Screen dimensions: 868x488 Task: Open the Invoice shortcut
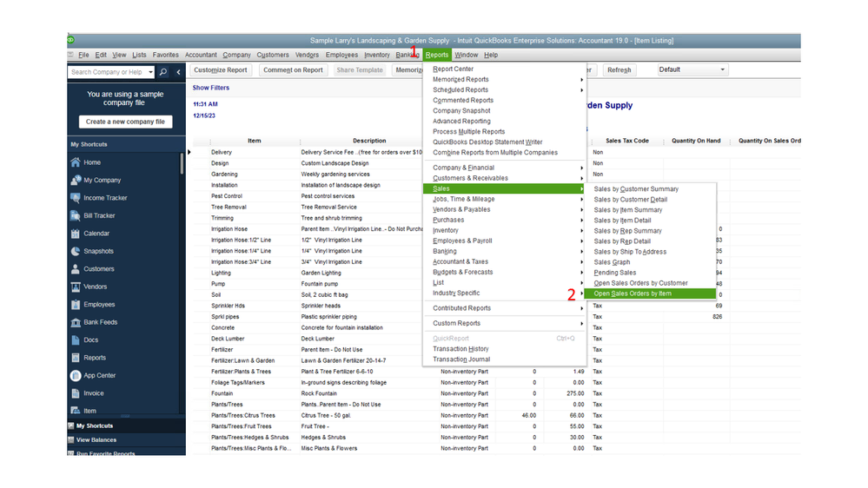93,392
